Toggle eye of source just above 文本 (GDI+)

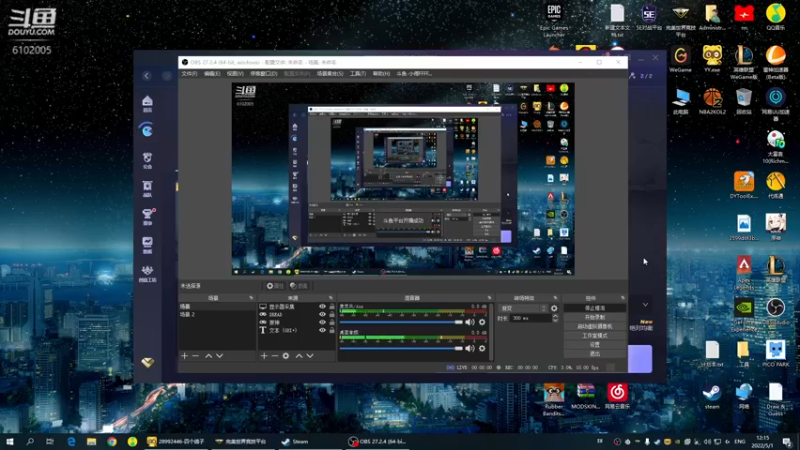coord(322,322)
